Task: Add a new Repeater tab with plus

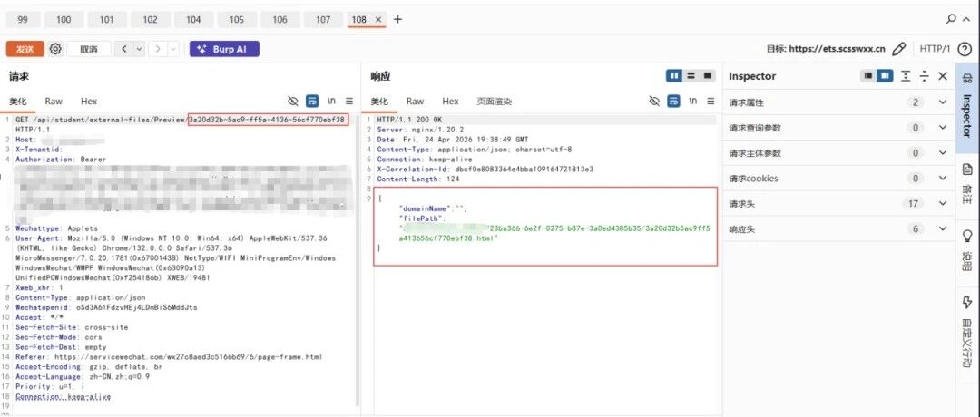Action: (397, 19)
